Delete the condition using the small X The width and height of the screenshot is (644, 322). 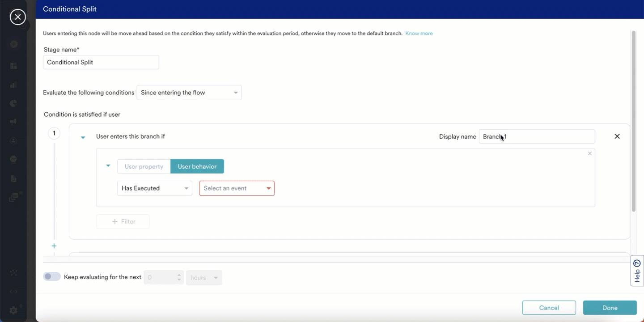coord(589,153)
